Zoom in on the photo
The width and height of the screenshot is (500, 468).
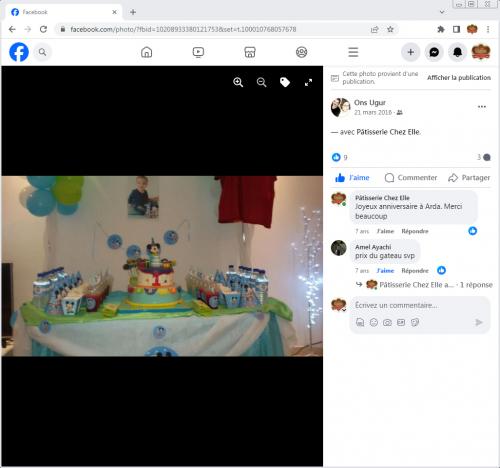point(238,82)
